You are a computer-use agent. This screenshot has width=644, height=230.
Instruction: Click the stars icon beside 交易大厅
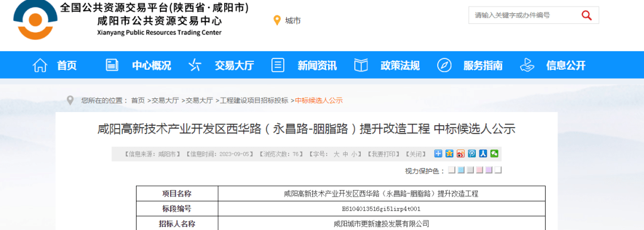click(x=194, y=65)
